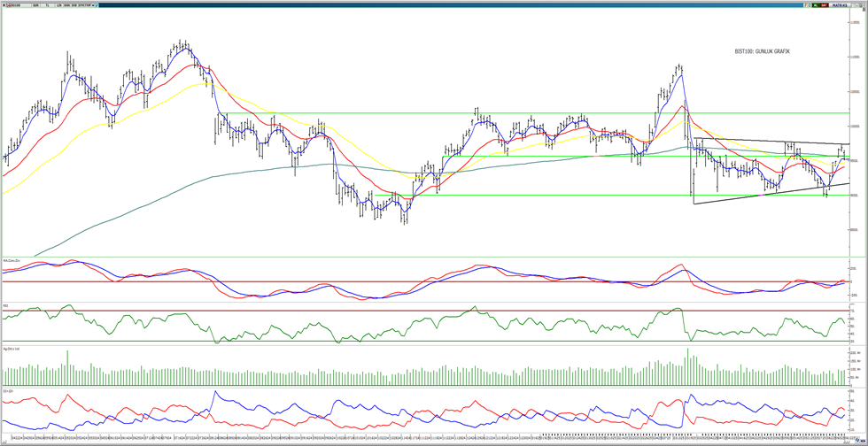Image resolution: width=868 pixels, height=446 pixels.
Task: Open the GUN period selector
Action: 35,4
